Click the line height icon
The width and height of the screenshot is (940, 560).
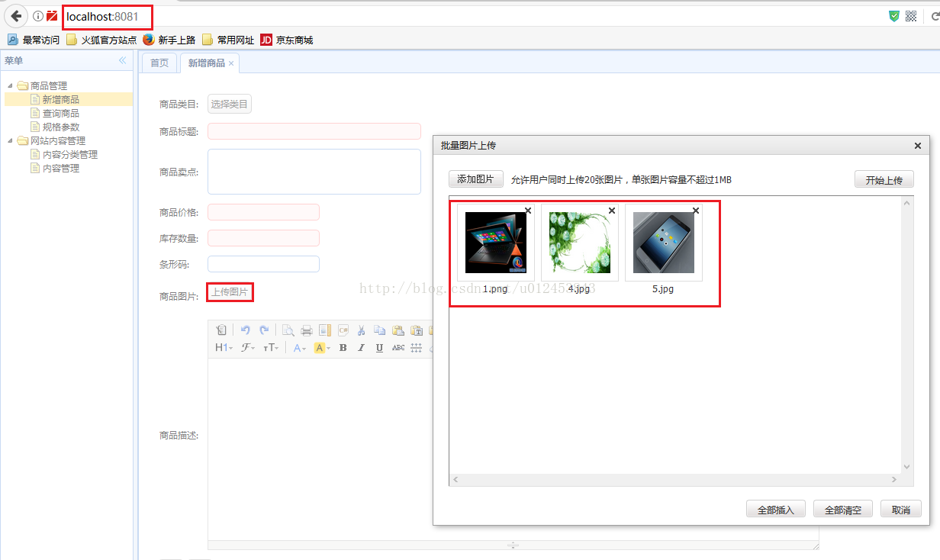pos(417,347)
